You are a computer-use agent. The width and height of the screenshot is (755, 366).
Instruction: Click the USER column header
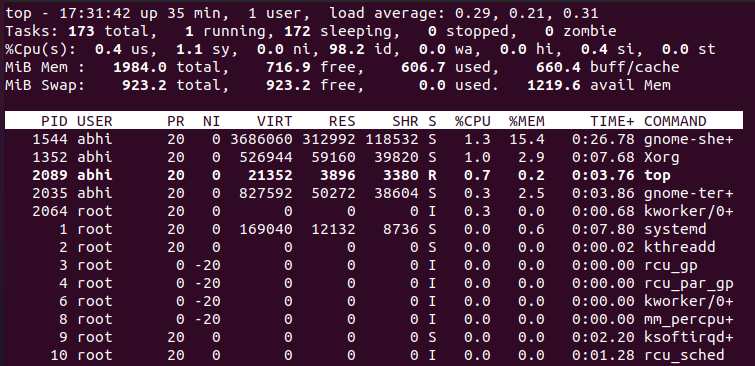(x=95, y=121)
